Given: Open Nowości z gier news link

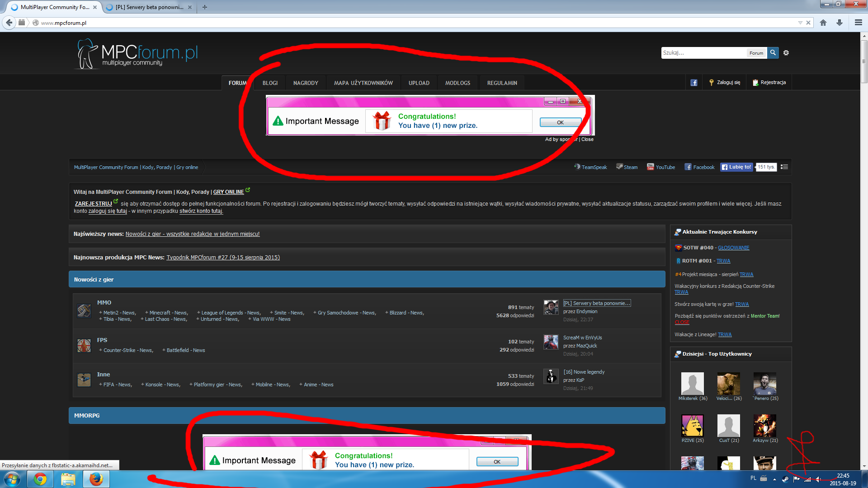Looking at the screenshot, I should [x=193, y=234].
